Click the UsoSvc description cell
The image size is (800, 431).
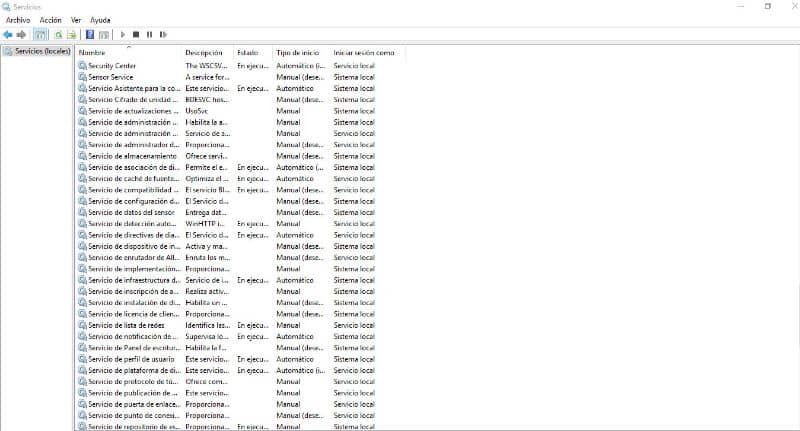pyautogui.click(x=197, y=111)
